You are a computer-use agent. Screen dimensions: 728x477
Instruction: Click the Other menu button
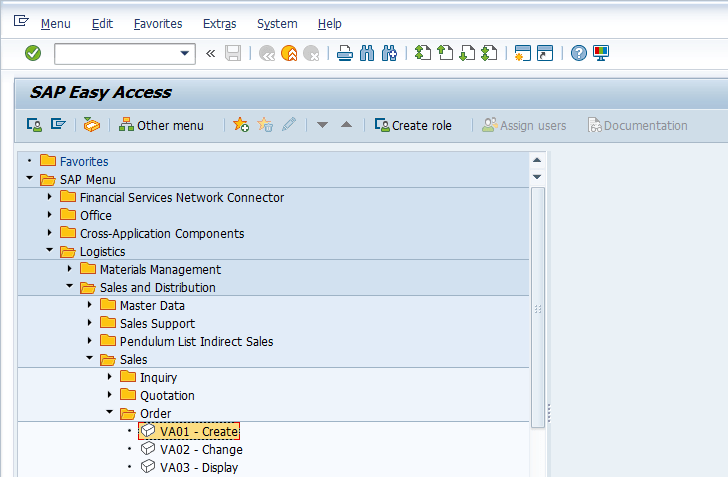(161, 125)
